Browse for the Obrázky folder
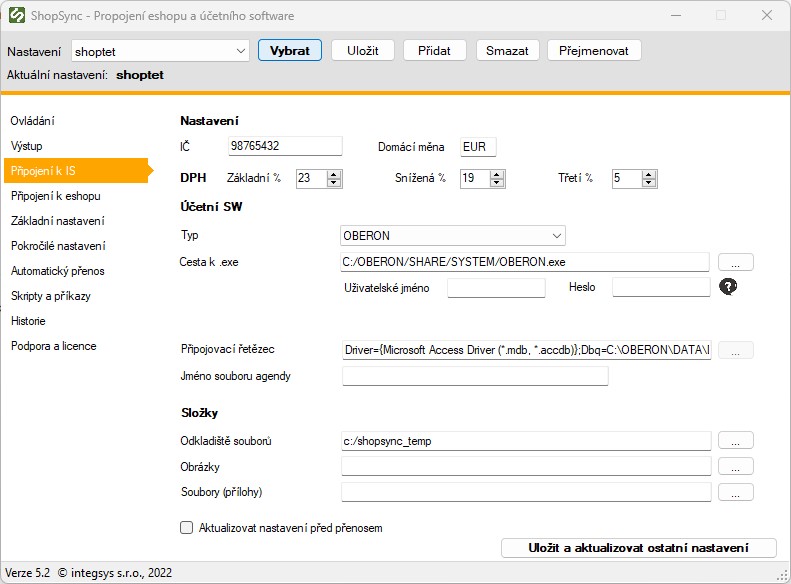791x584 pixels. pyautogui.click(x=736, y=466)
